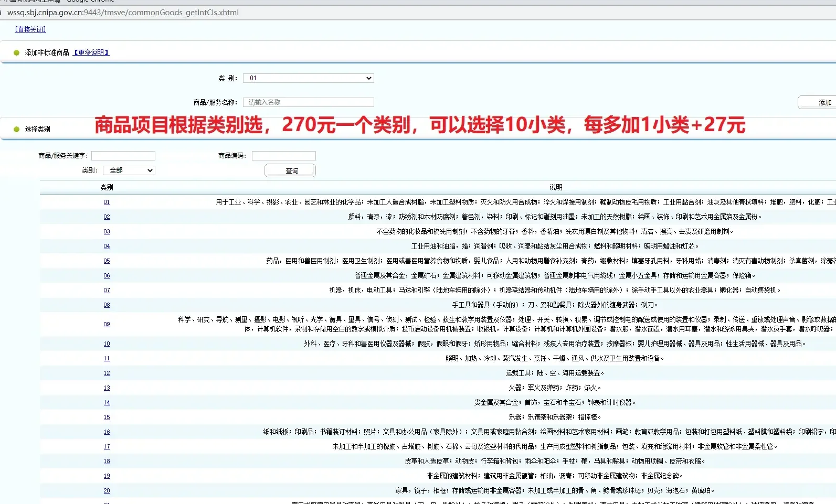
Task: Open category 07 link
Action: [107, 291]
